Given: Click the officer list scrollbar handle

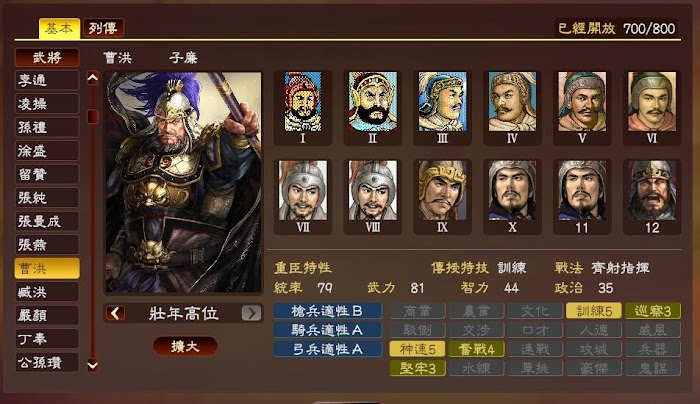Looking at the screenshot, I should tap(92, 117).
